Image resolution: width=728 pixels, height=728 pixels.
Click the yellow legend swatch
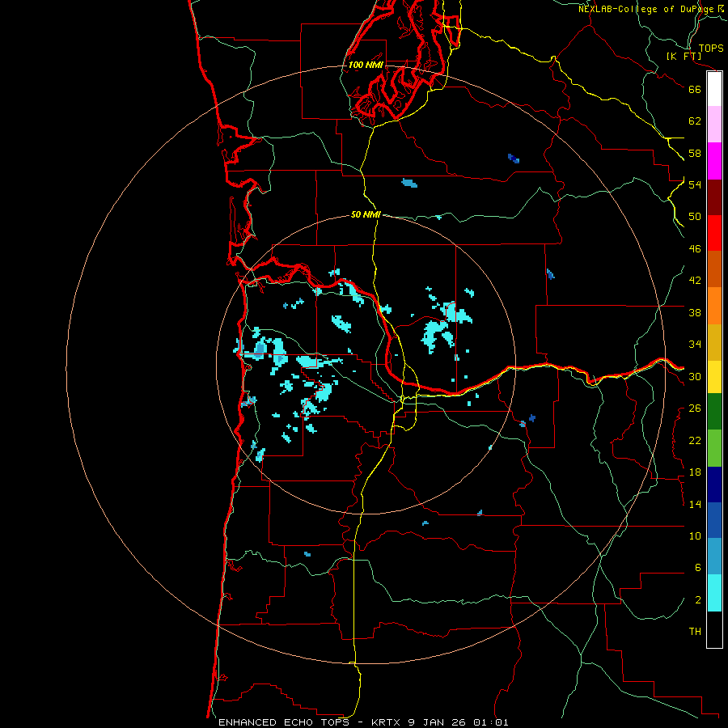pos(714,377)
